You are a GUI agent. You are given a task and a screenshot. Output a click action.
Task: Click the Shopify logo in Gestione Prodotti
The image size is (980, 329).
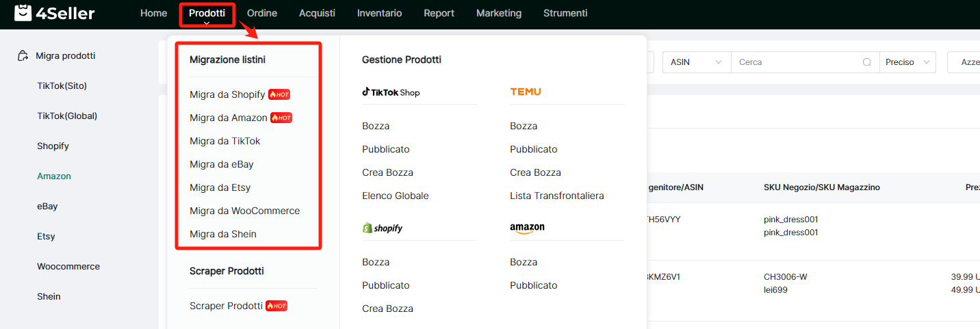(383, 228)
